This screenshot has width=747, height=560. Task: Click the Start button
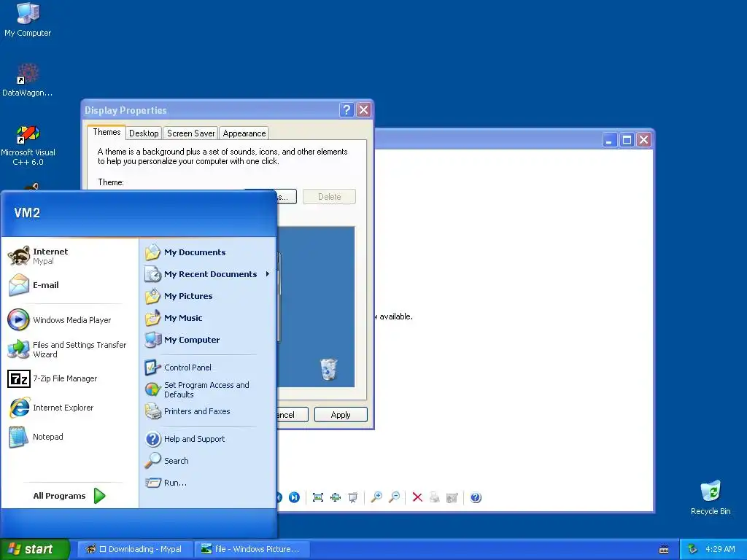coord(35,549)
